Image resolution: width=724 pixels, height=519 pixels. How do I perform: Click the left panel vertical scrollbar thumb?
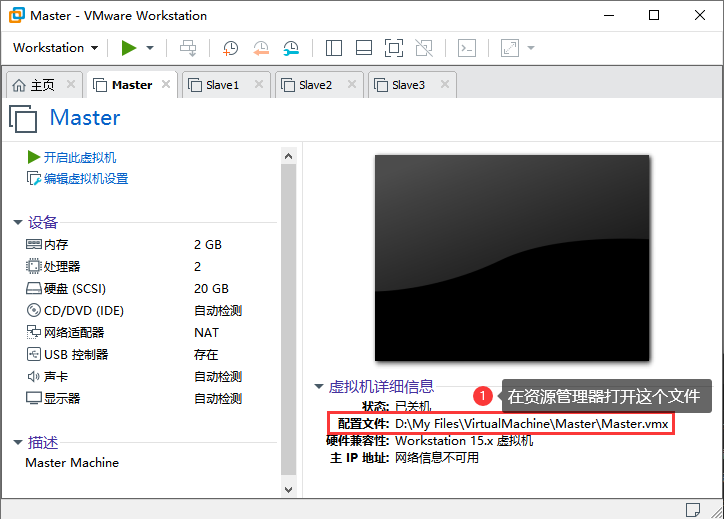pos(289,320)
